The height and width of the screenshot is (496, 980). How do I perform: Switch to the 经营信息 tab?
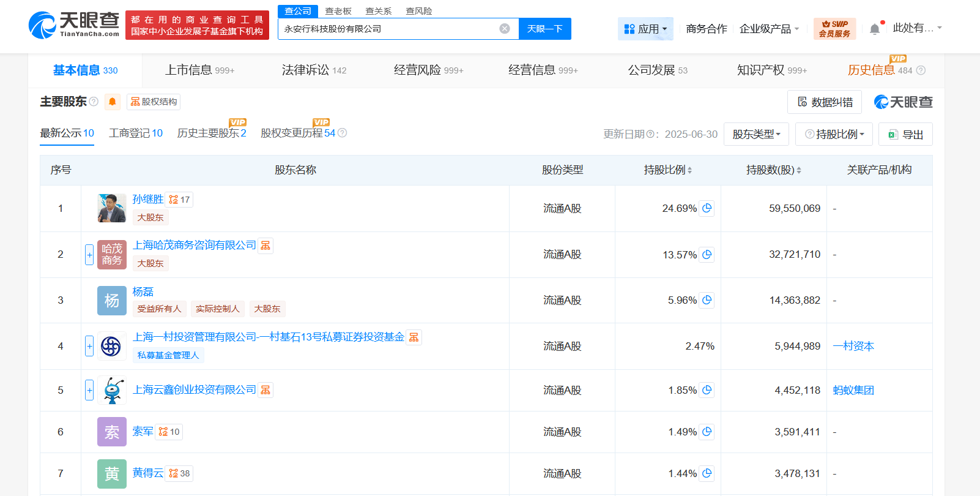pyautogui.click(x=543, y=70)
